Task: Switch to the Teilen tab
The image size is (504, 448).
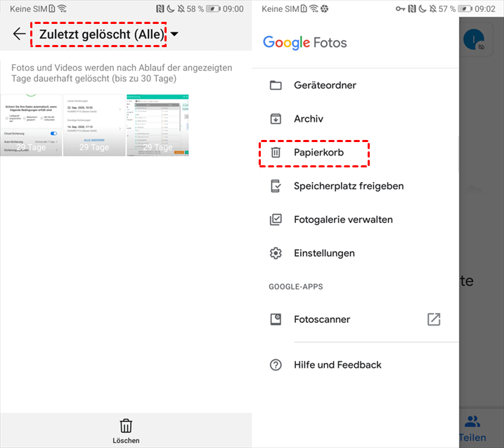Action: 472,428
